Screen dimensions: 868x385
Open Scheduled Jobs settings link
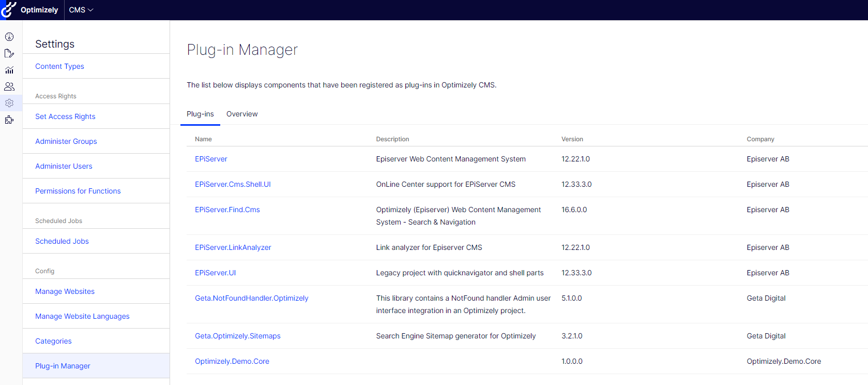tap(62, 241)
